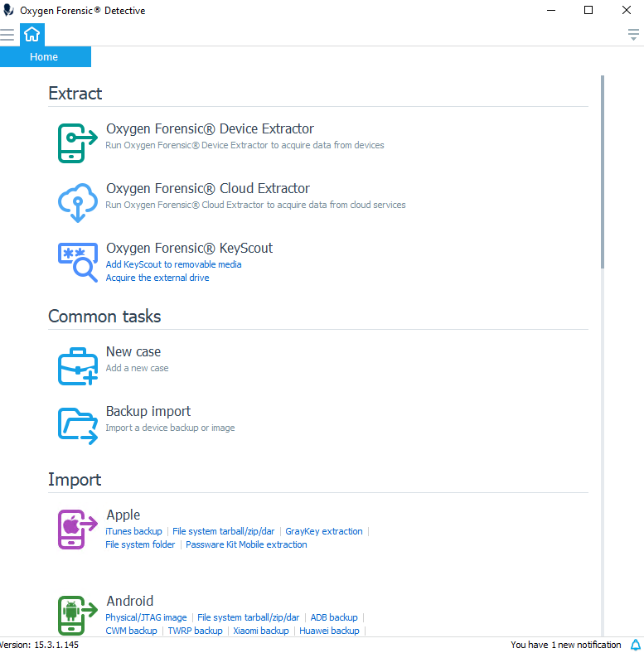
Task: Switch to the Home tab
Action: [x=46, y=56]
